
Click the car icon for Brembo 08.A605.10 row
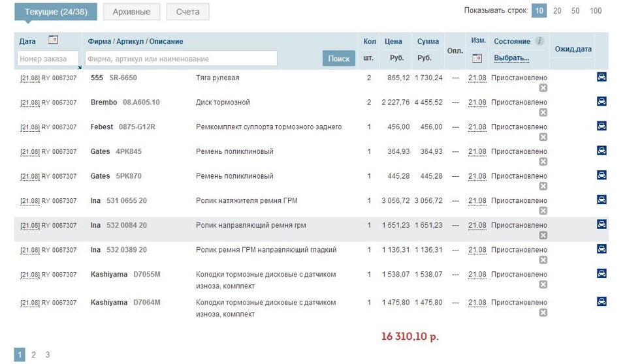[x=602, y=101]
